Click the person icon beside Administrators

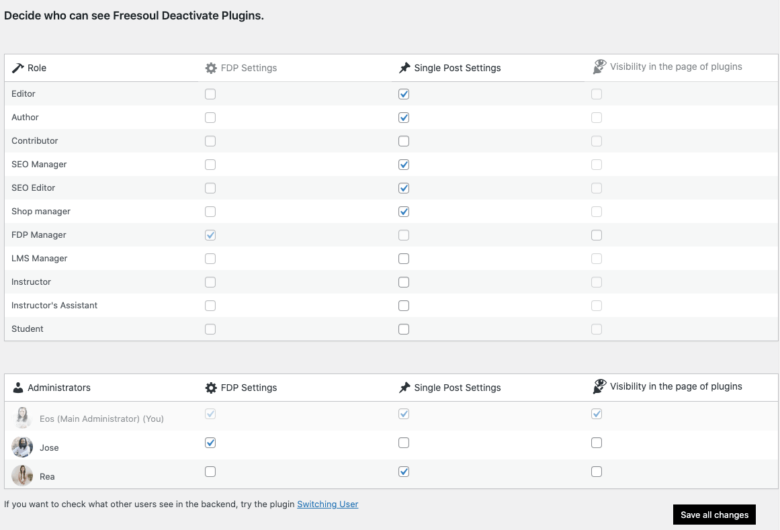[18, 387]
